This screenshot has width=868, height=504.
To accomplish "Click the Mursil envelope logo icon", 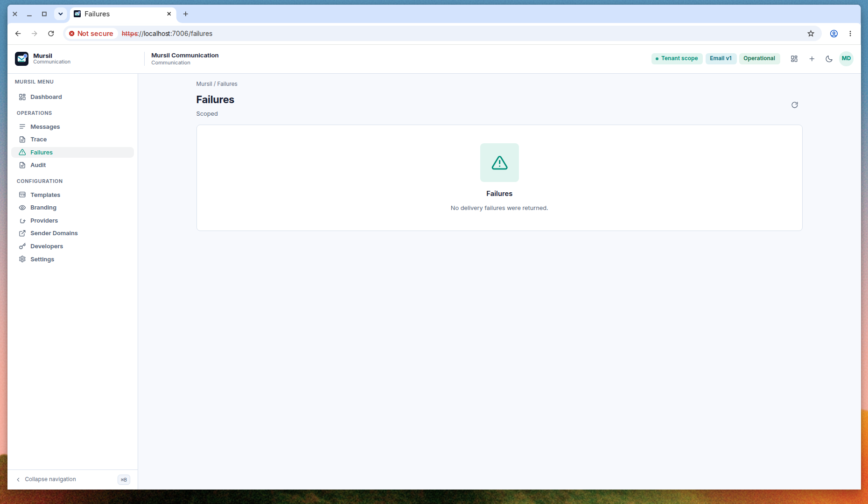I will 21,59.
